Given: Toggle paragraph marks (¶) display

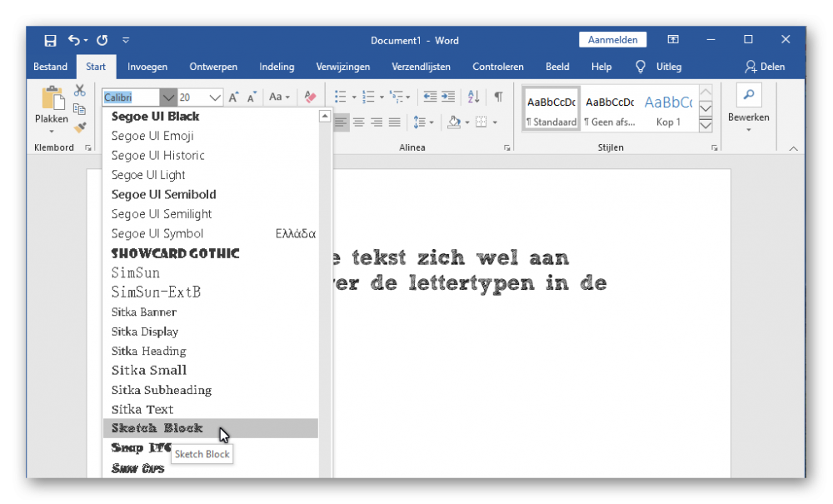Looking at the screenshot, I should click(x=498, y=97).
